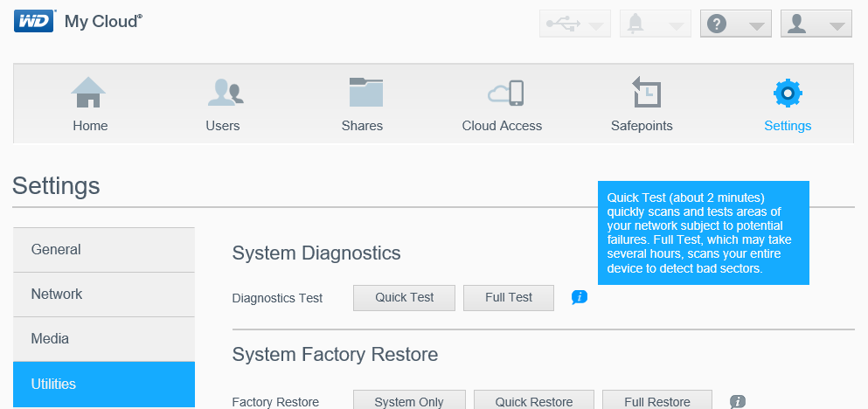Open the Help question-mark dropdown
Image resolution: width=868 pixels, height=409 pixels.
coord(736,24)
